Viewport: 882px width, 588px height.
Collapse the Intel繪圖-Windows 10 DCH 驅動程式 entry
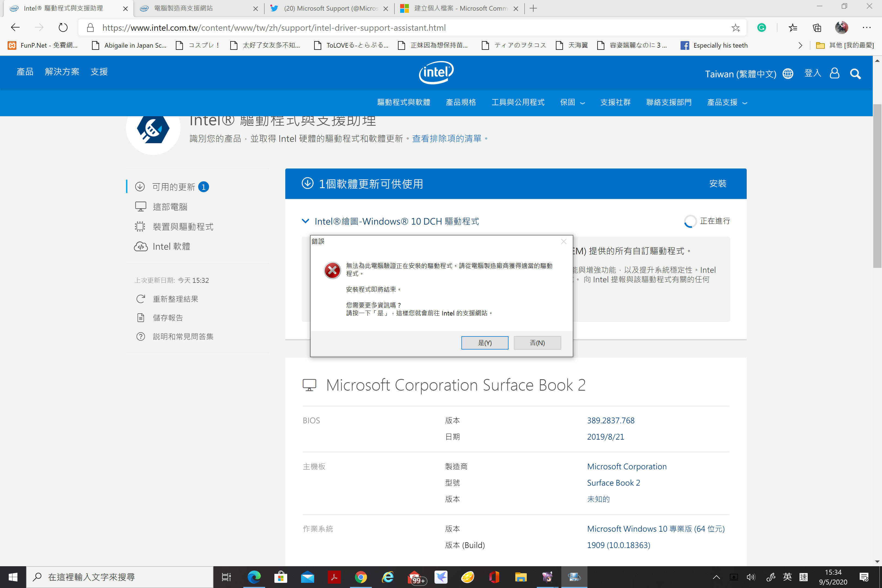305,221
